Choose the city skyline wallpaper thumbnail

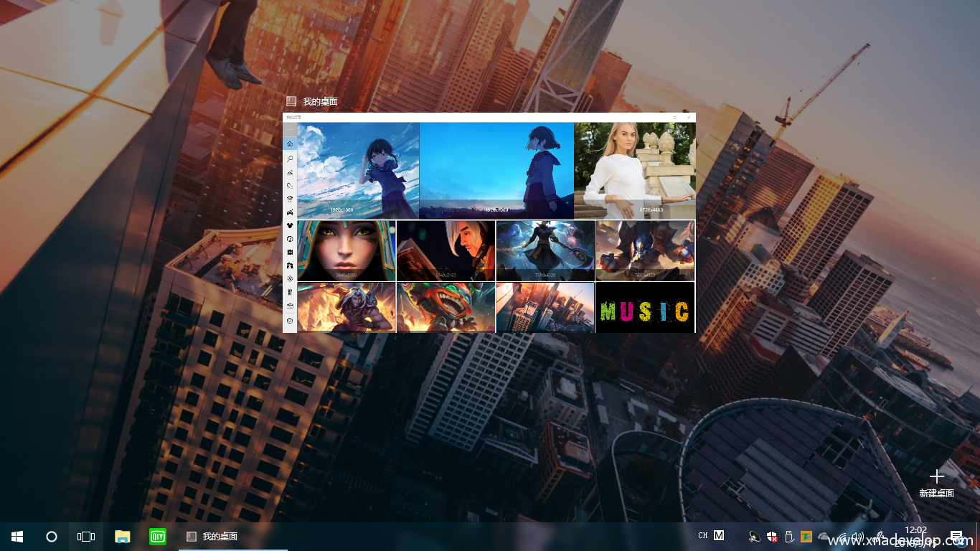tap(545, 308)
